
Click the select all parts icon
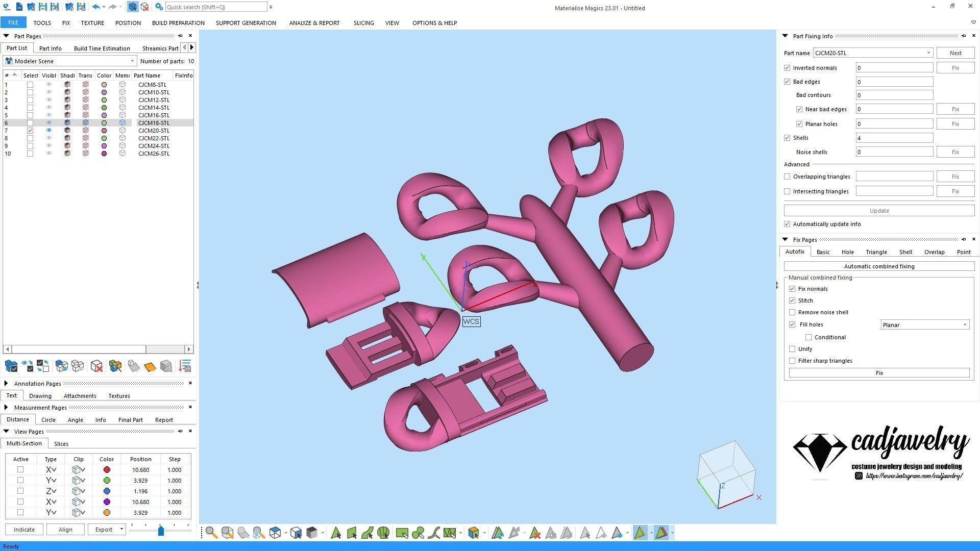coord(11,366)
